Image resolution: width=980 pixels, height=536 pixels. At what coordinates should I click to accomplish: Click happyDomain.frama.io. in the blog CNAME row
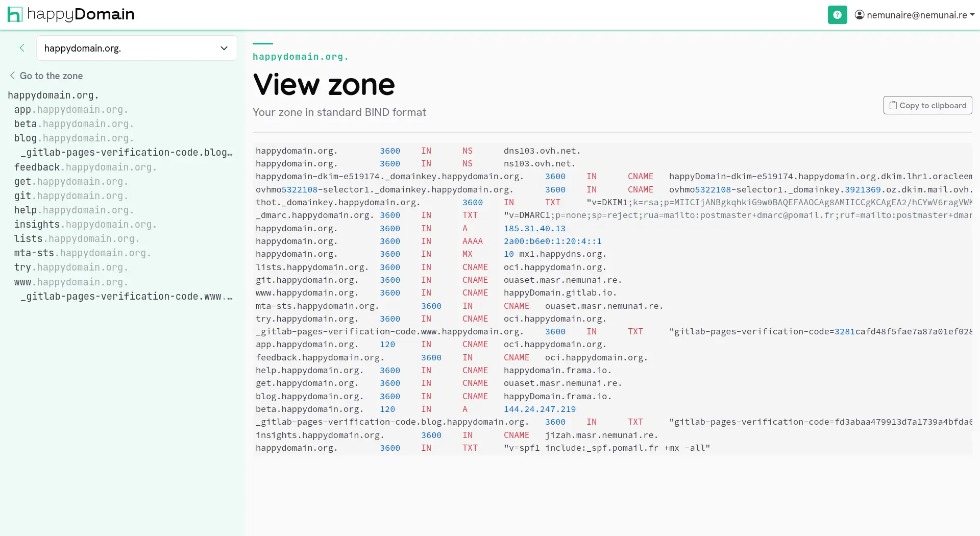click(x=557, y=396)
